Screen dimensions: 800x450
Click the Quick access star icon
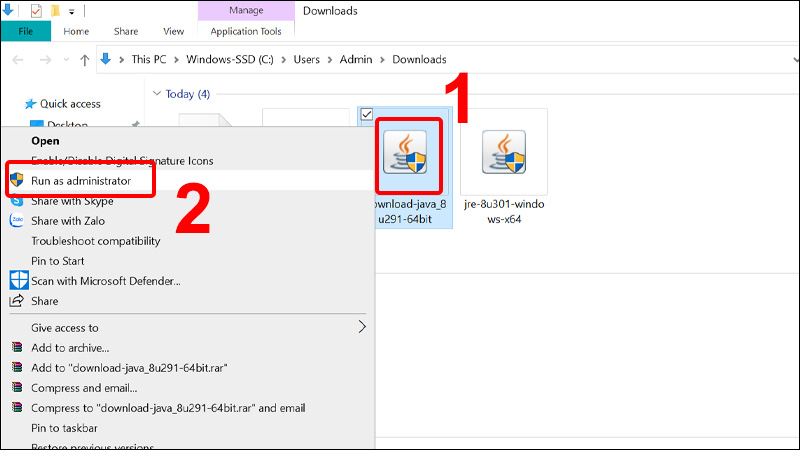coord(31,104)
